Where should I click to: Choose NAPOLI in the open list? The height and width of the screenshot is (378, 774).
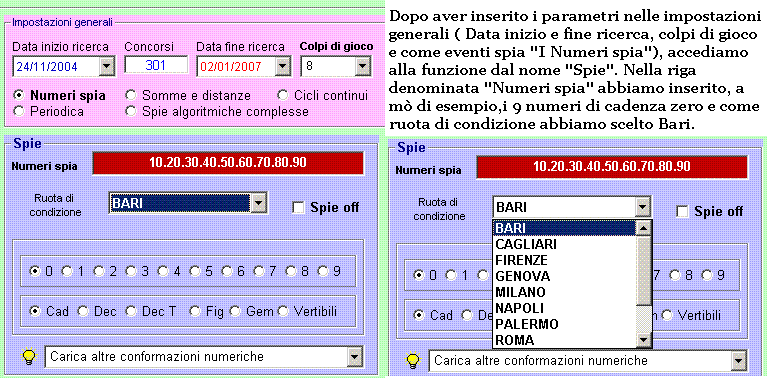(564, 308)
